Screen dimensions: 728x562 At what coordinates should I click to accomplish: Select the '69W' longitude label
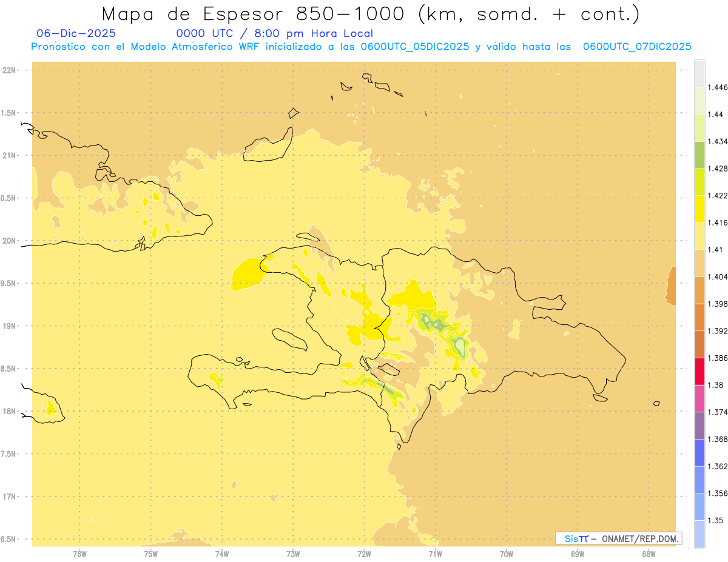(x=578, y=554)
